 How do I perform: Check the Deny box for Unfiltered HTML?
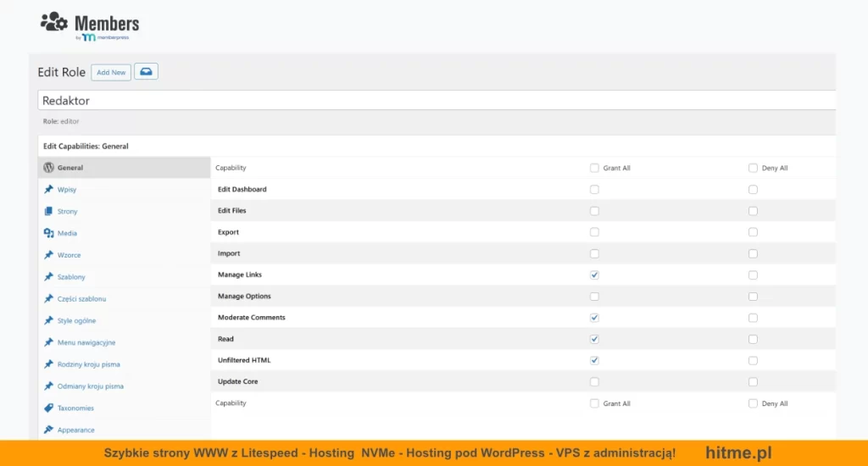[x=753, y=361]
